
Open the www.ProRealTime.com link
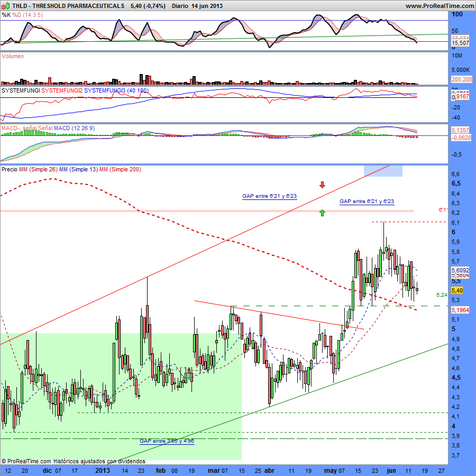pyautogui.click(x=440, y=6)
